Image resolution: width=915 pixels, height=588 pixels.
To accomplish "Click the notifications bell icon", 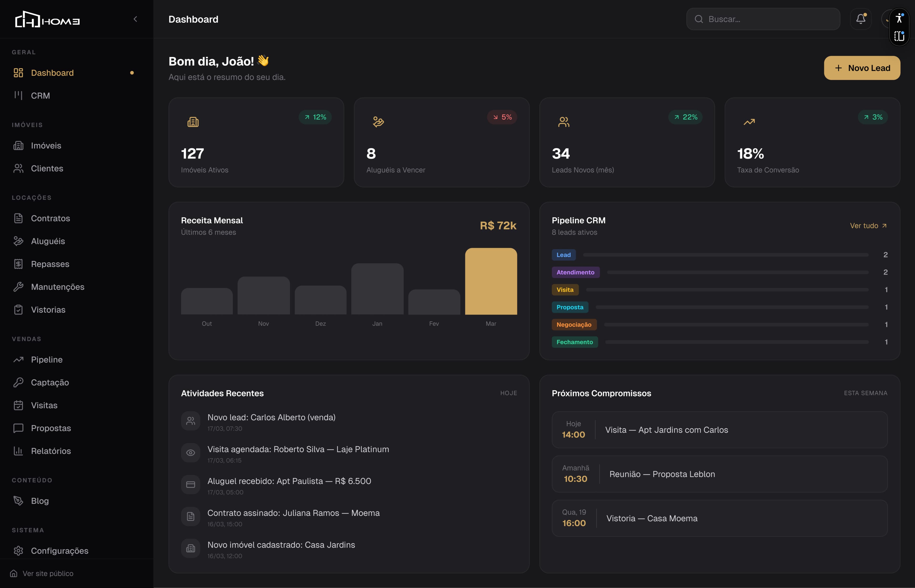I will [x=860, y=19].
